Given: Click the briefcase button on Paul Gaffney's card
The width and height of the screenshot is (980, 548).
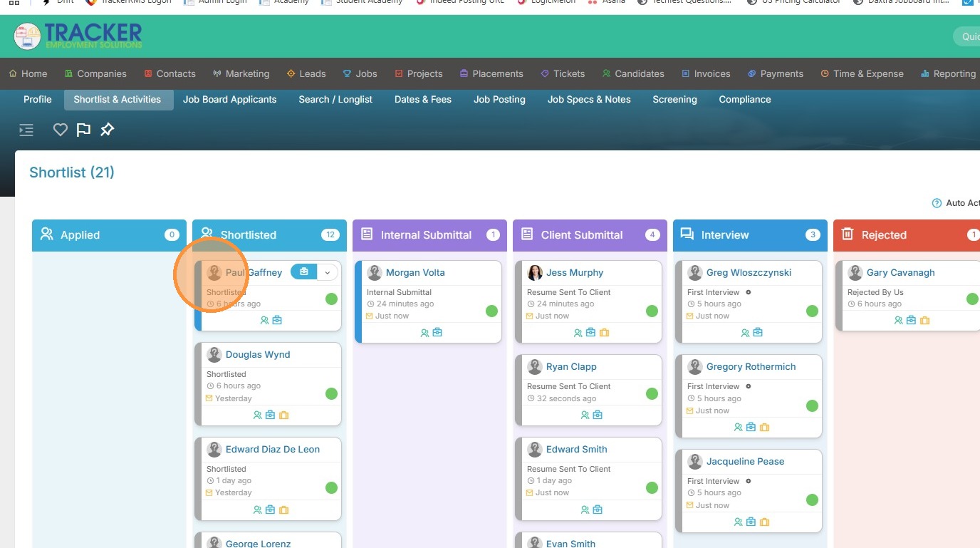Looking at the screenshot, I should [x=304, y=272].
